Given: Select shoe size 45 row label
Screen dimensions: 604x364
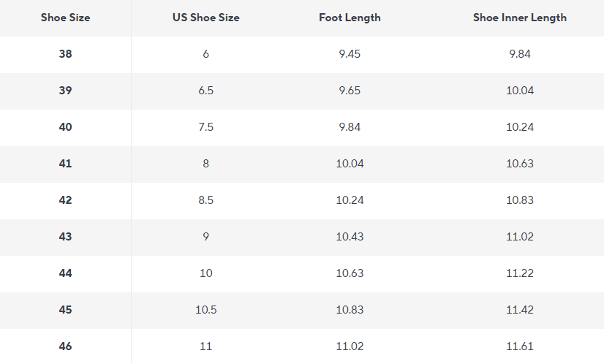Looking at the screenshot, I should point(66,310).
